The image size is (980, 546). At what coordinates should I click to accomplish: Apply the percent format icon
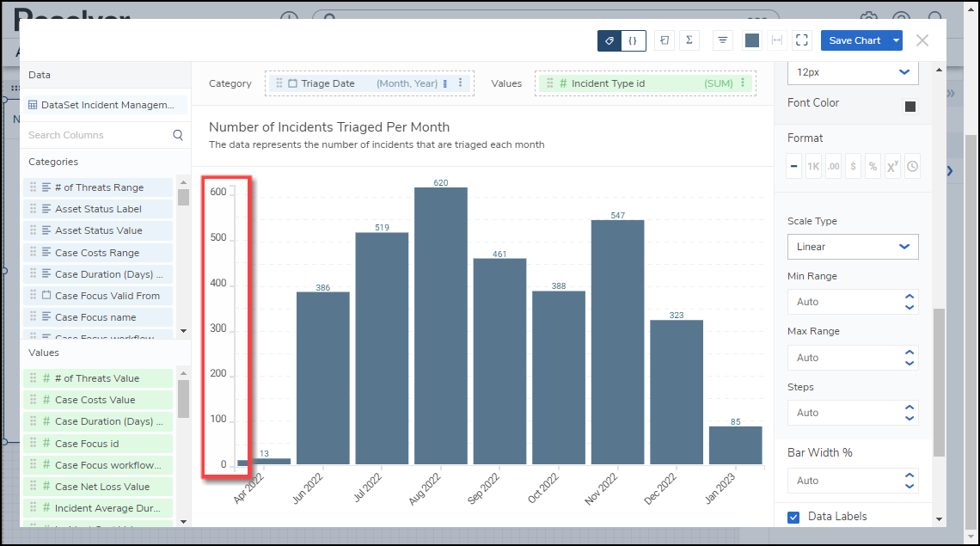(873, 167)
